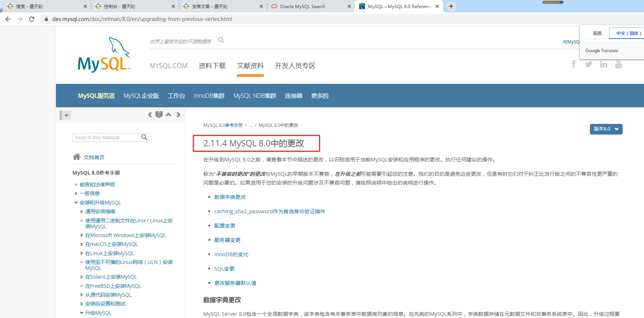
Task: Click the MySQL dolphin logo
Action: tap(104, 54)
